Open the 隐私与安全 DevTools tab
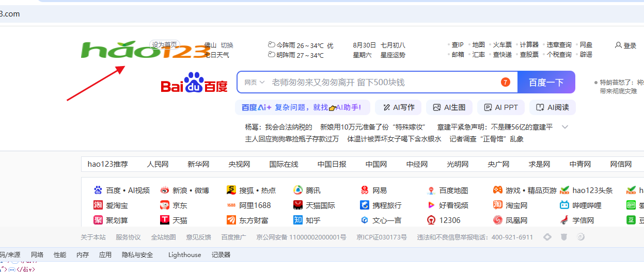644x272 pixels. click(137, 255)
